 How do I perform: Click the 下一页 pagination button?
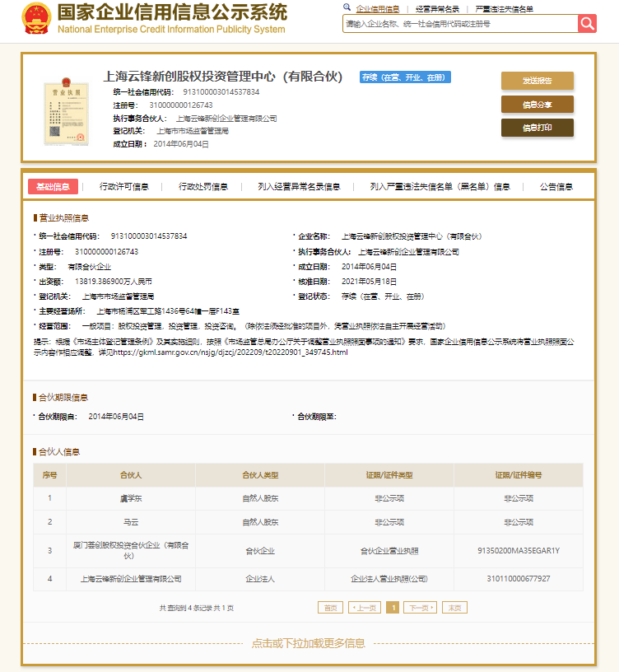[421, 608]
